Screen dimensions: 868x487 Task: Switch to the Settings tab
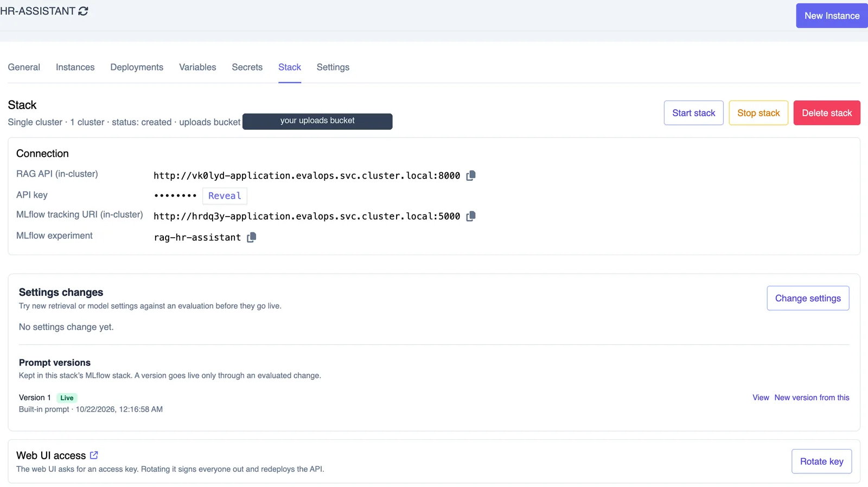[333, 67]
